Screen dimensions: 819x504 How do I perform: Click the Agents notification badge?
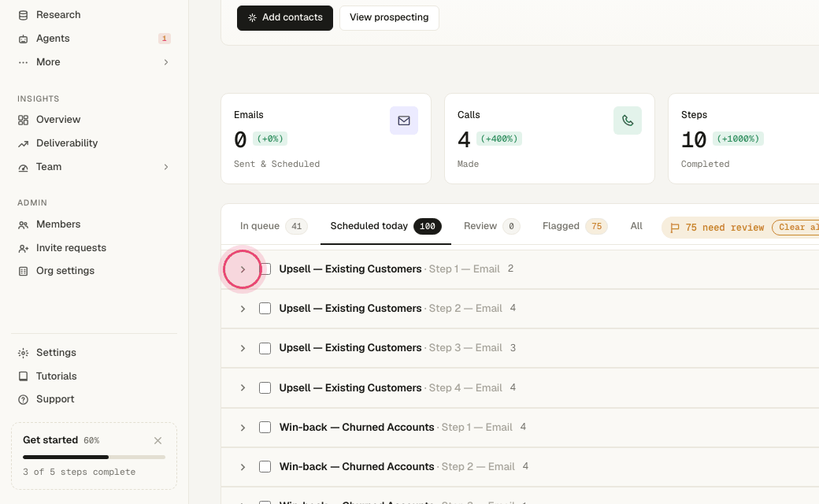(165, 39)
